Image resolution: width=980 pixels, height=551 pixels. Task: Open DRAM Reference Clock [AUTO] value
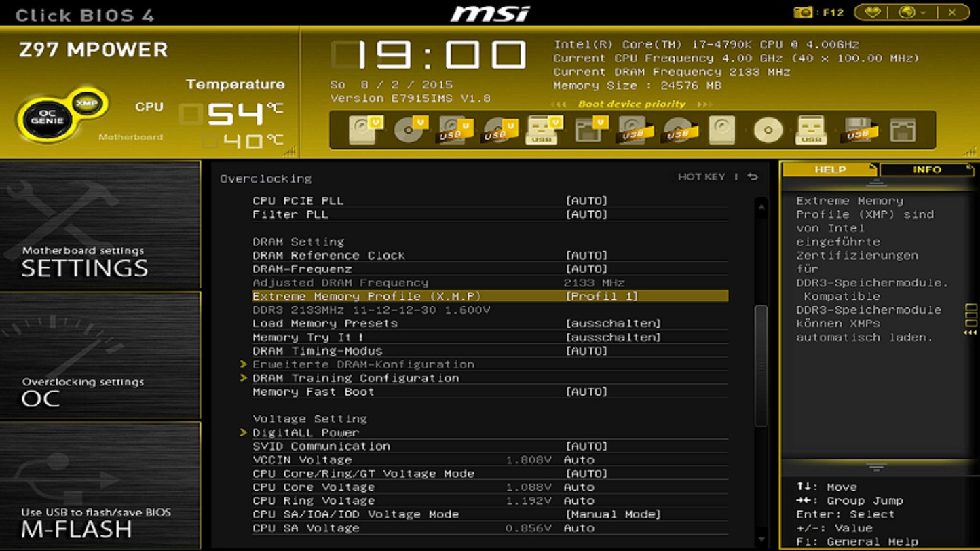coord(586,255)
